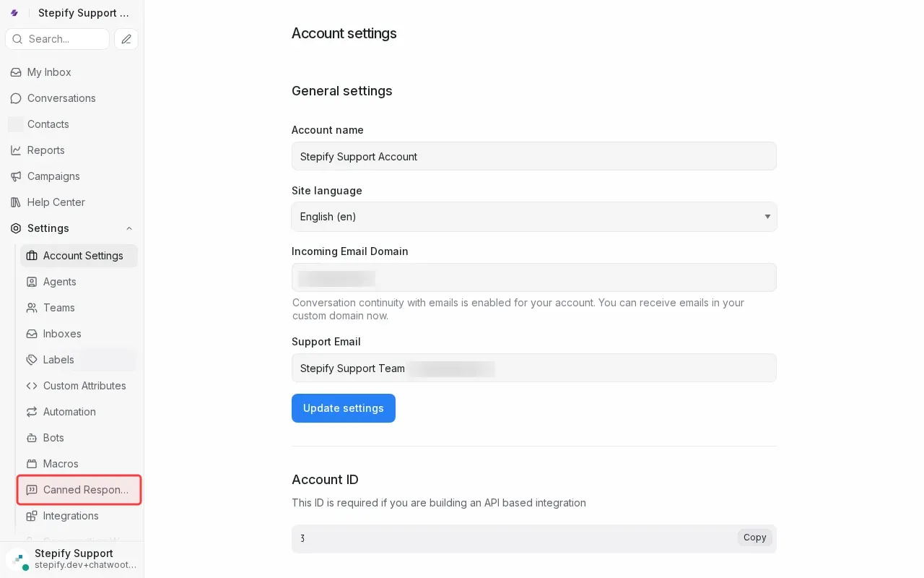This screenshot has height=578, width=924.
Task: Click the Help Center icon
Action: click(x=14, y=202)
